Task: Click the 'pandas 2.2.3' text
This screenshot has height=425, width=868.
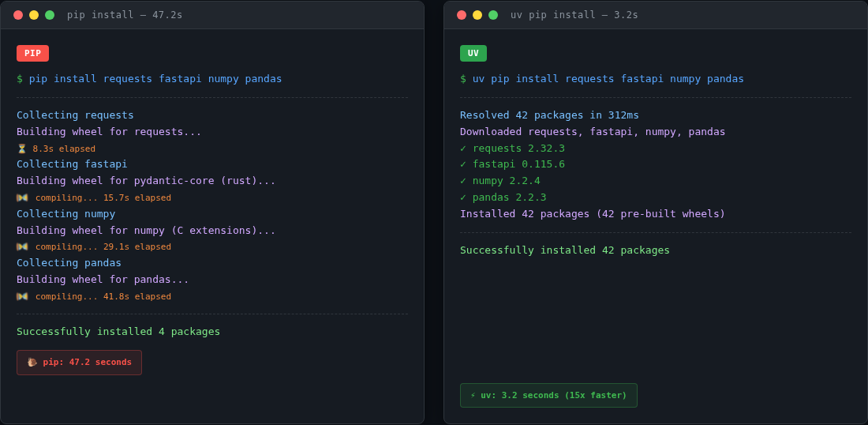Action: [509, 197]
